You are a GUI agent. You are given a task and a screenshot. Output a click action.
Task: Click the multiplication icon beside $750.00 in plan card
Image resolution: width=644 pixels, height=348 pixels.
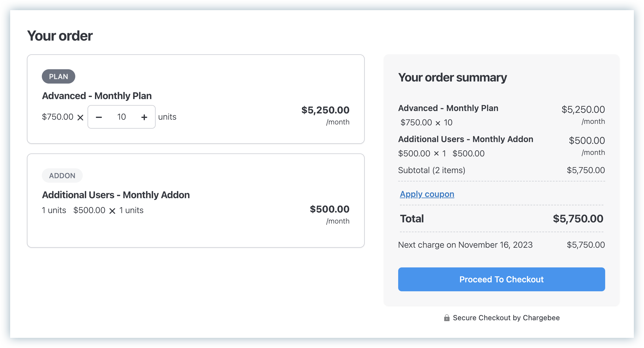(x=80, y=118)
